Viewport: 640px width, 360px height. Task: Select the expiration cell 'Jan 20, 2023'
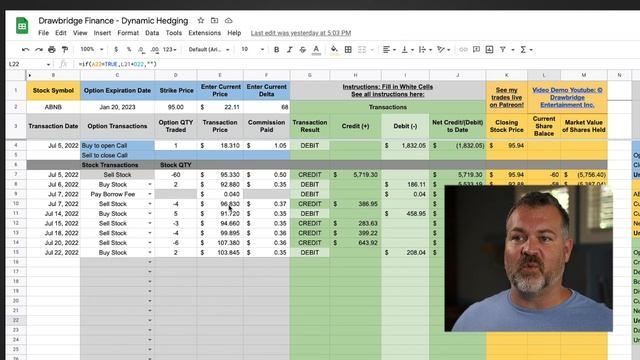(117, 107)
